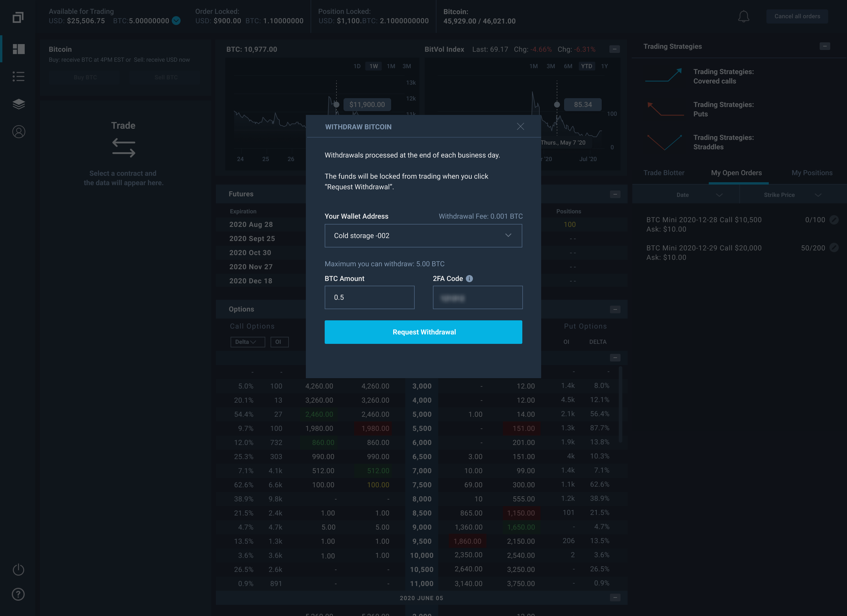
Task: Click the Sell BTC button
Action: pyautogui.click(x=166, y=77)
